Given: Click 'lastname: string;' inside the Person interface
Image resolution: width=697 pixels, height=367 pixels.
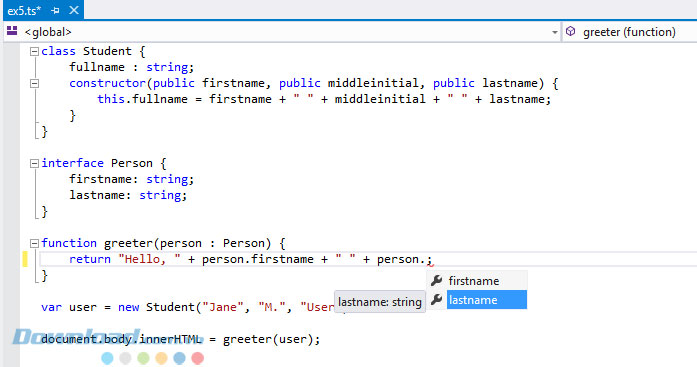Looking at the screenshot, I should [x=128, y=195].
